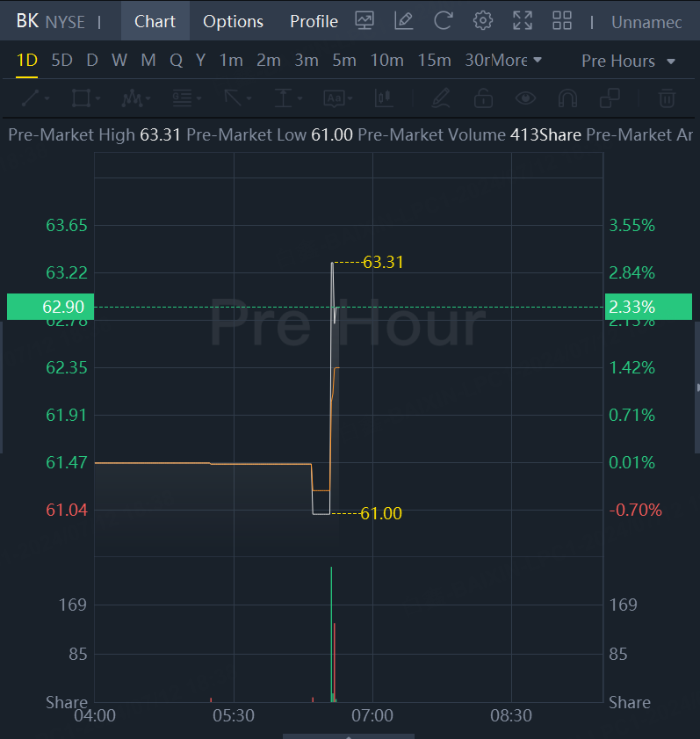The height and width of the screenshot is (739, 700).
Task: Enable the magnet snap tool
Action: pos(567,98)
